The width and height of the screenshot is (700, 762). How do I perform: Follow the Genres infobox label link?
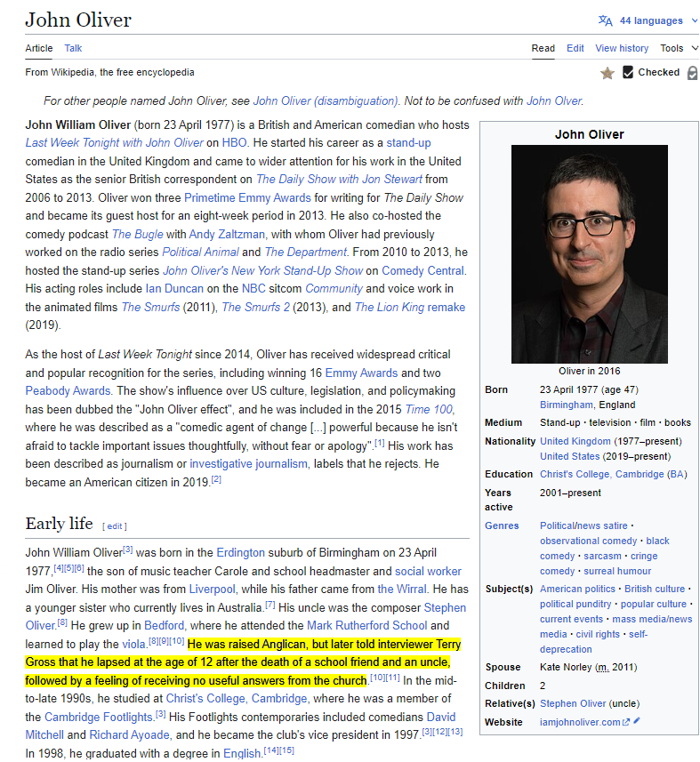point(502,525)
